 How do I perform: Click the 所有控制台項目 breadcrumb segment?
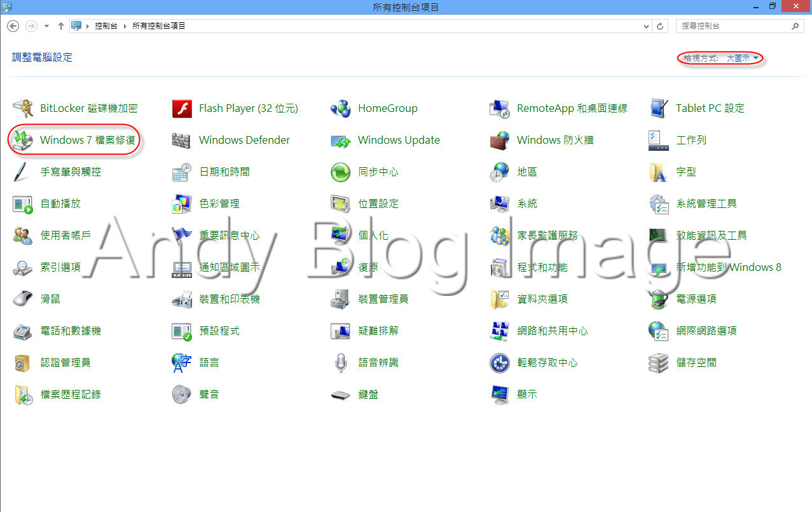click(x=159, y=26)
